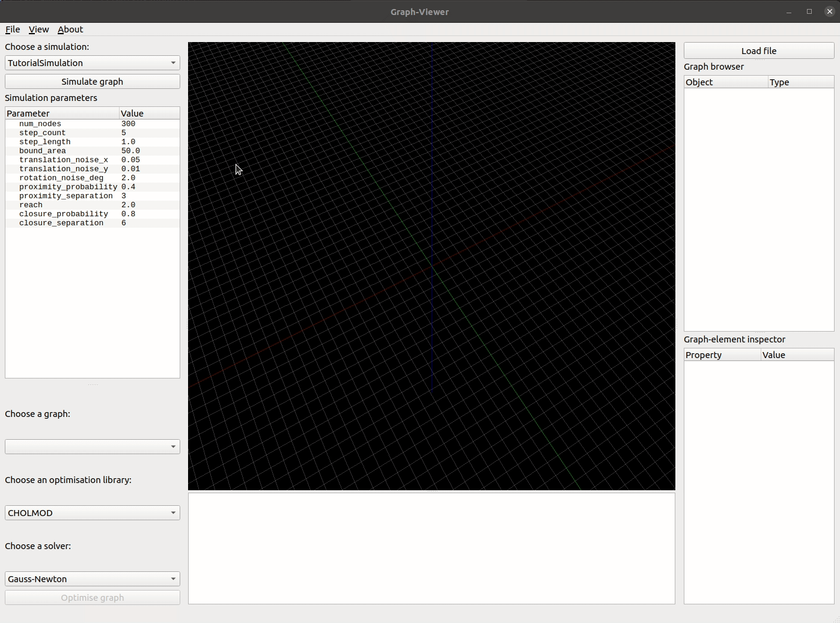Open the CHOLMOD optimisation library dropdown
The width and height of the screenshot is (840, 623).
tap(93, 512)
